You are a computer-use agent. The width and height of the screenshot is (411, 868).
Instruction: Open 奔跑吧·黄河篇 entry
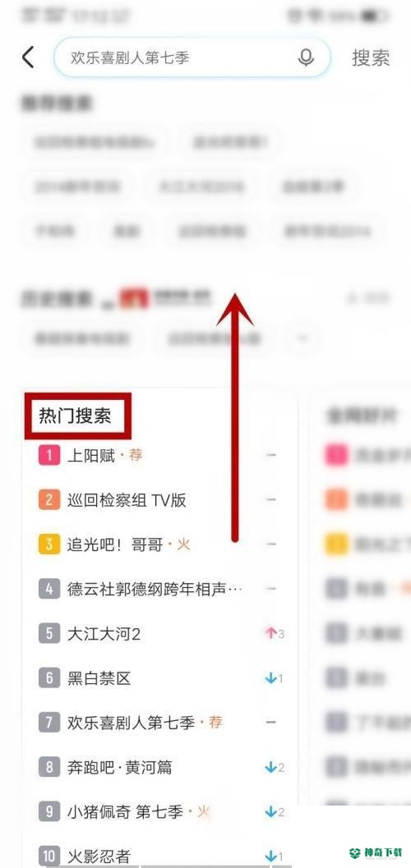point(119,767)
